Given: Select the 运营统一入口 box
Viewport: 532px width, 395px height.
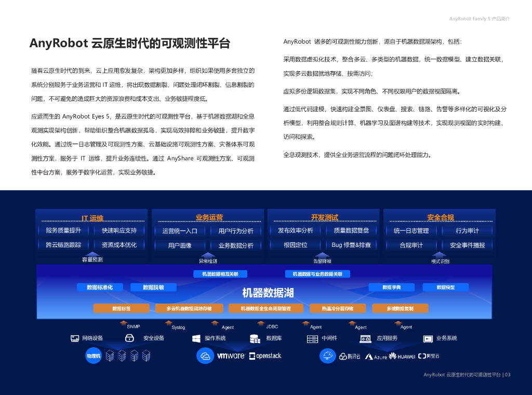Looking at the screenshot, I should [180, 231].
